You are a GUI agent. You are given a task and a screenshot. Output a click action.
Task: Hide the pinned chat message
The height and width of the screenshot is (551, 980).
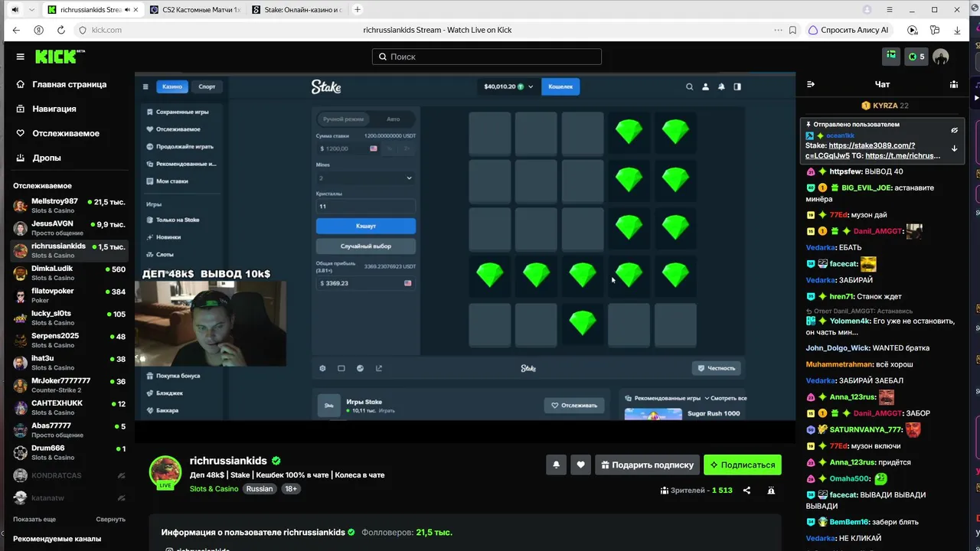coord(954,130)
